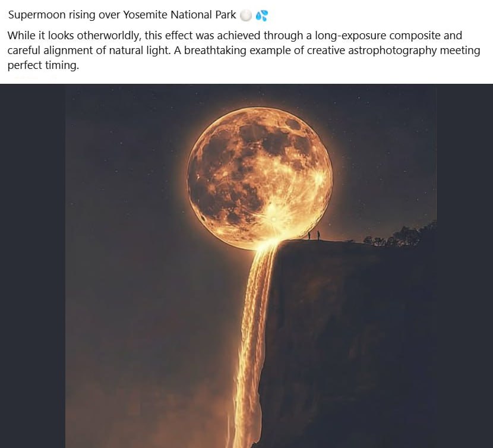Click the starry sky right of moon
This screenshot has height=448, width=493.
click(x=386, y=154)
